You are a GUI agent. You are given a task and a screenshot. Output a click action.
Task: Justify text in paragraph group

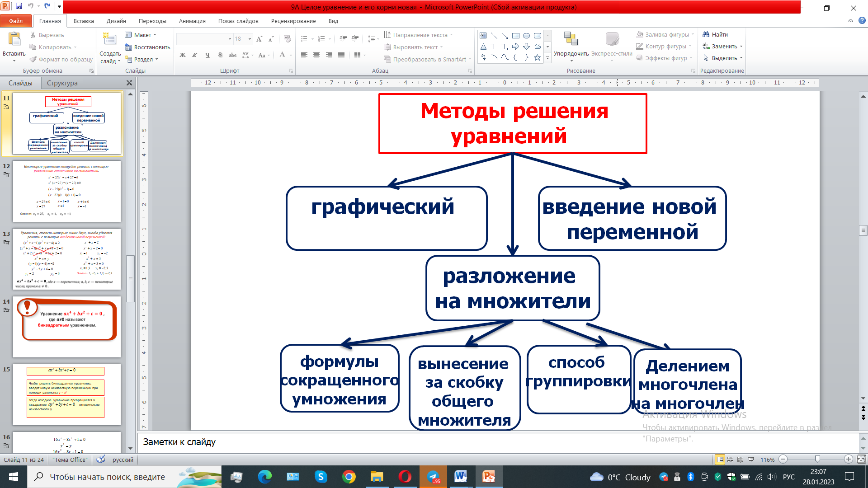point(341,55)
